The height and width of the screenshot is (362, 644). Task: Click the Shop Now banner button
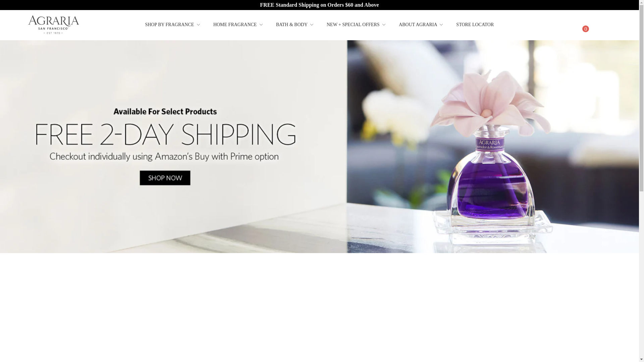[165, 178]
